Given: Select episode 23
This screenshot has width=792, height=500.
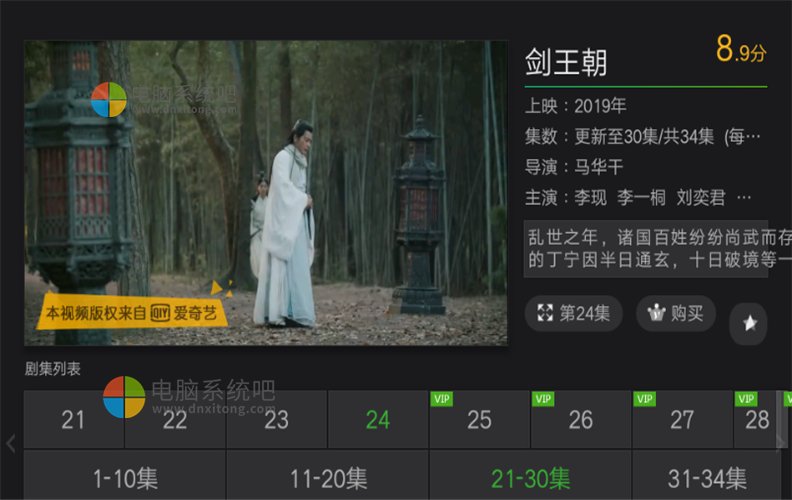Looking at the screenshot, I should 277,419.
